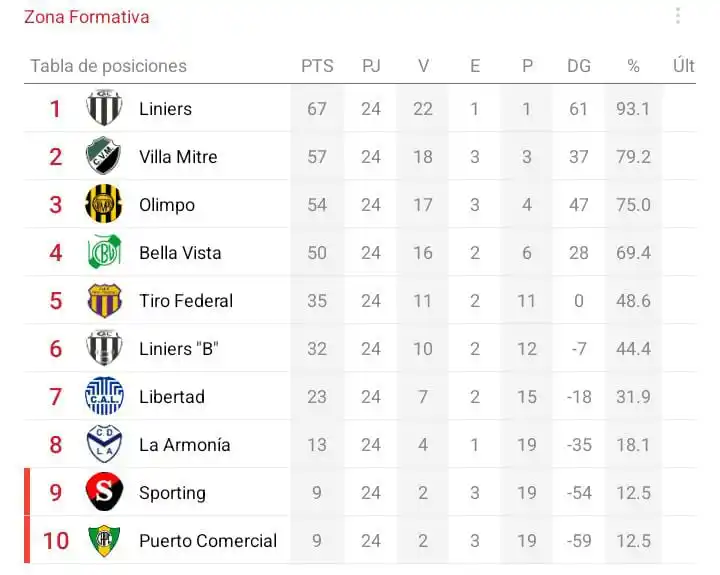Click the Puerto Comercial crest

coord(104,541)
